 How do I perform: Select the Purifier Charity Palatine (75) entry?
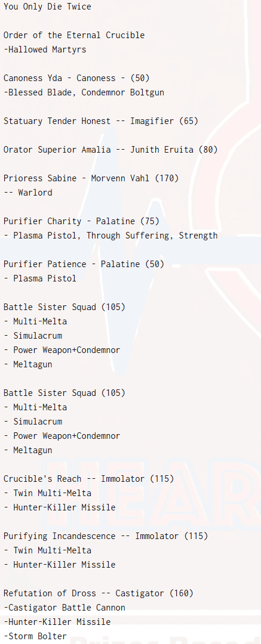coord(81,221)
